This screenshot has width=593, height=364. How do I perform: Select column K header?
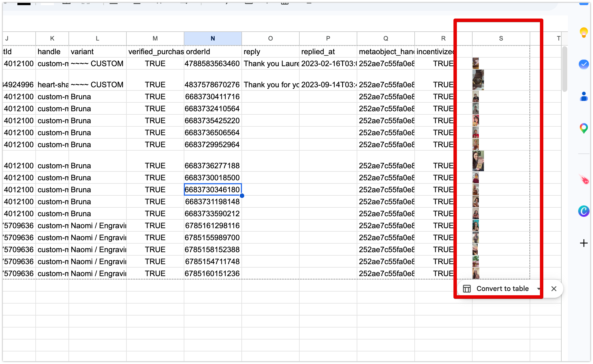(x=52, y=39)
